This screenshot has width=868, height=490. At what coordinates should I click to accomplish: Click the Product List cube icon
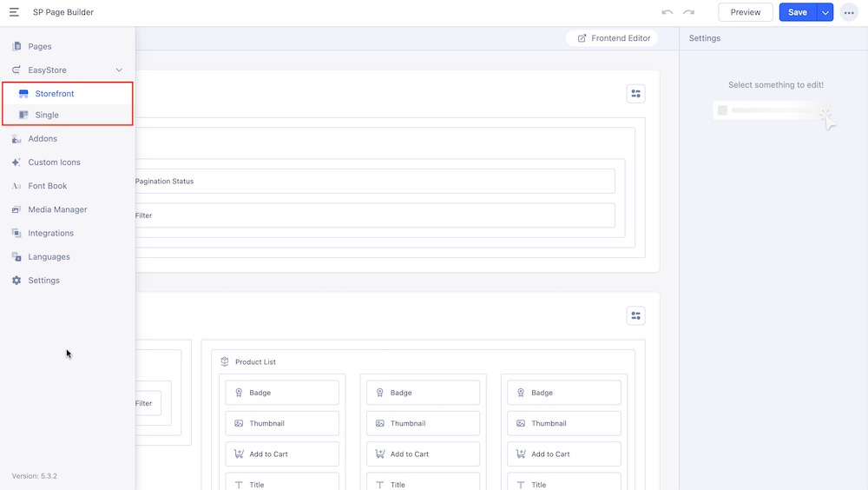point(225,362)
